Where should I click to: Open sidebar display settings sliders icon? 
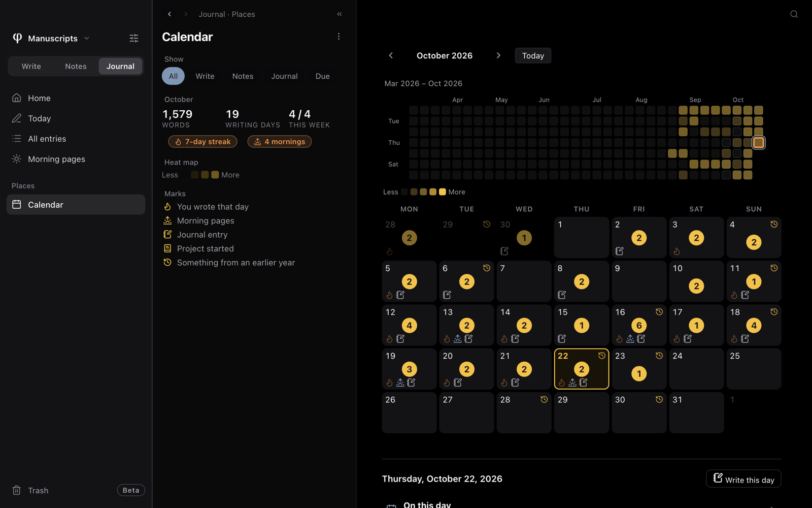[x=134, y=38]
